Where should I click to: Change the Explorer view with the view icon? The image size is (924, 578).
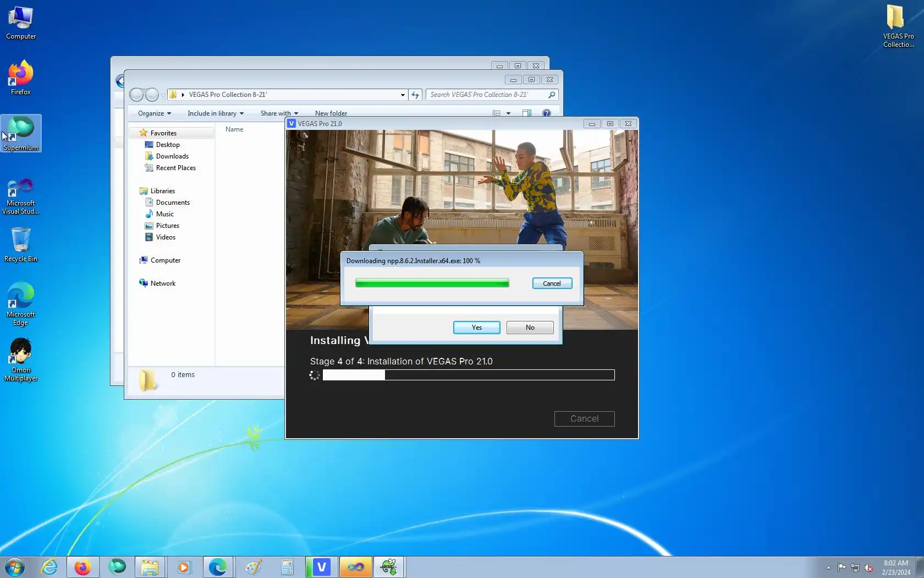(497, 113)
